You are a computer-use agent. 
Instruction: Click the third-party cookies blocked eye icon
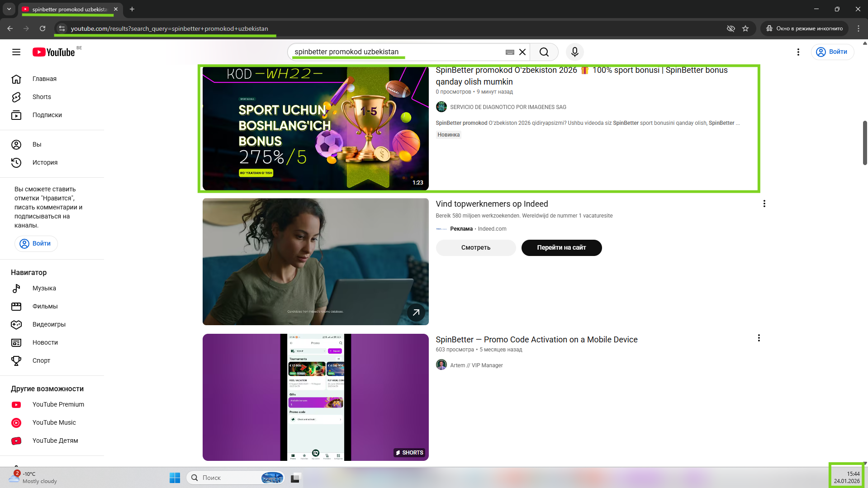coord(730,28)
